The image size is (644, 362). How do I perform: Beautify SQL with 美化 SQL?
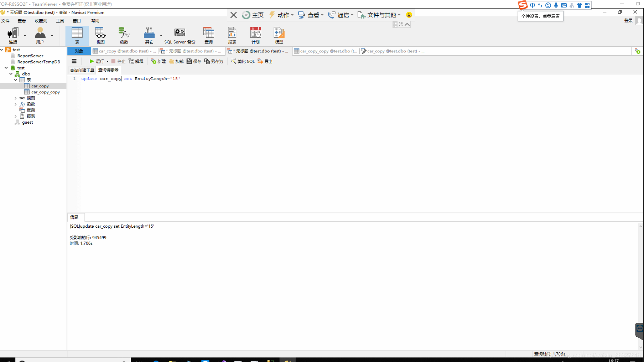click(243, 61)
